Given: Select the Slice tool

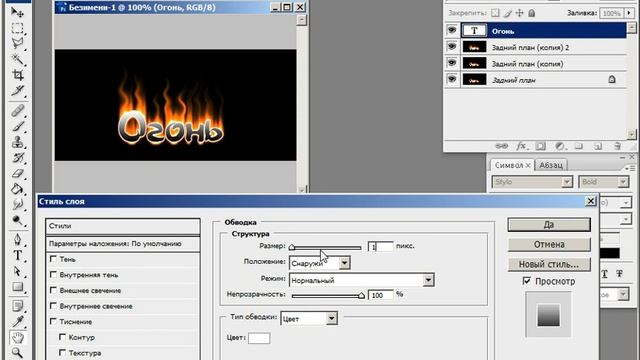Looking at the screenshot, I should click(x=18, y=91).
